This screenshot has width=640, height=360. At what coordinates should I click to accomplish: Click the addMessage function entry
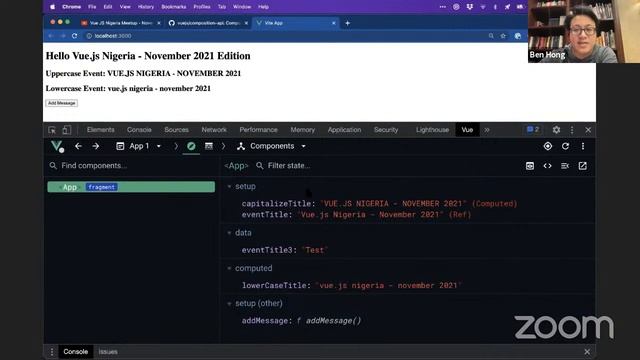[301, 321]
